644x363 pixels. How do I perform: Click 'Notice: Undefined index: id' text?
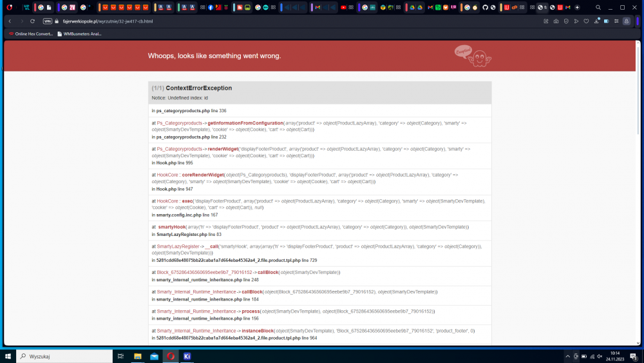[180, 98]
